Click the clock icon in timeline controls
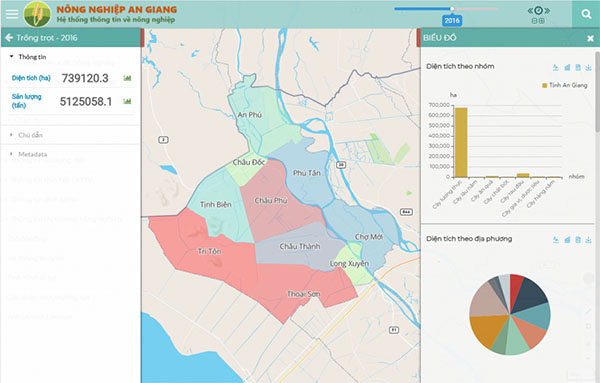The width and height of the screenshot is (600, 383). (539, 10)
